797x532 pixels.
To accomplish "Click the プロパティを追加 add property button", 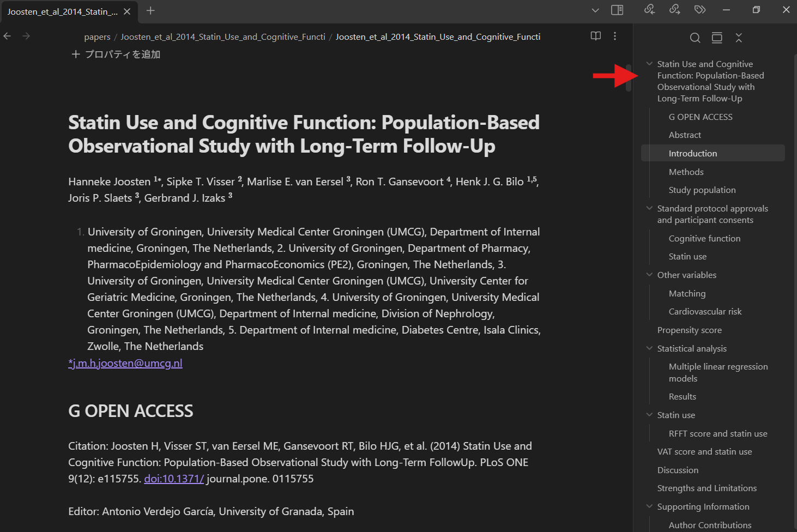I will tap(116, 55).
